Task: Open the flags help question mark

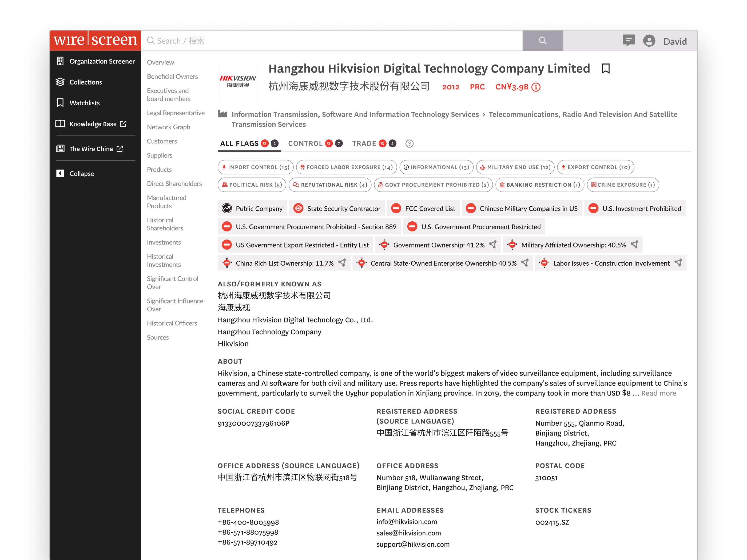Action: [409, 144]
